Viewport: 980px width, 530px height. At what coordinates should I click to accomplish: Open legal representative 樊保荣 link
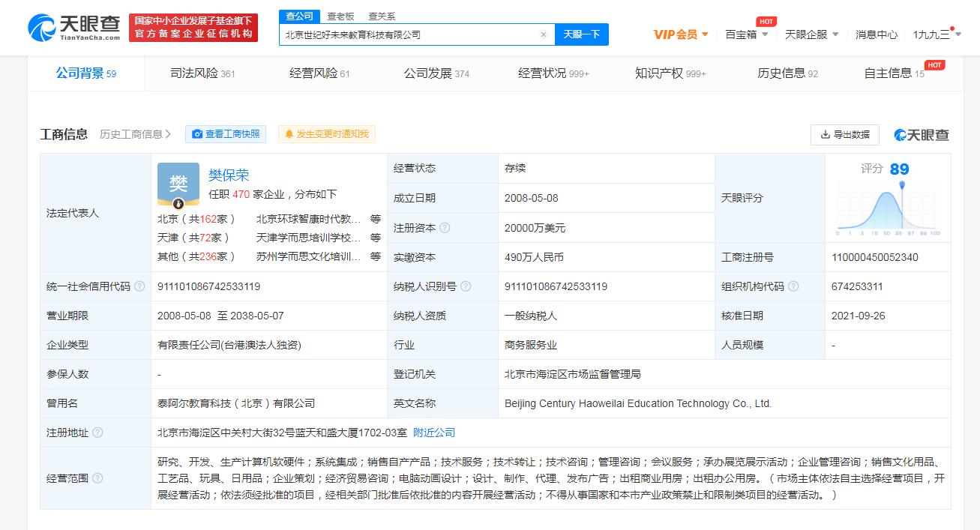pyautogui.click(x=229, y=175)
